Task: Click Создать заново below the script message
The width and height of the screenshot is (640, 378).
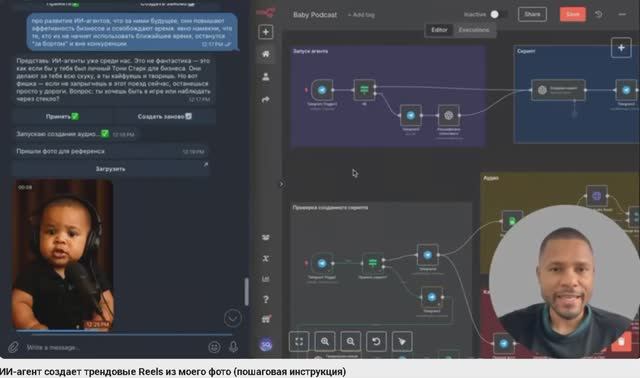Action: 164,116
